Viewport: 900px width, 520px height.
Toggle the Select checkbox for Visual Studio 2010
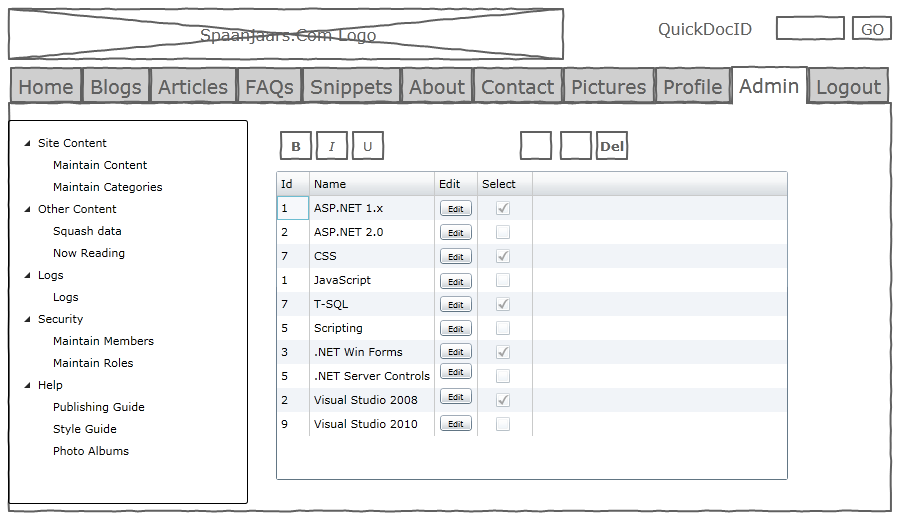tap(503, 424)
